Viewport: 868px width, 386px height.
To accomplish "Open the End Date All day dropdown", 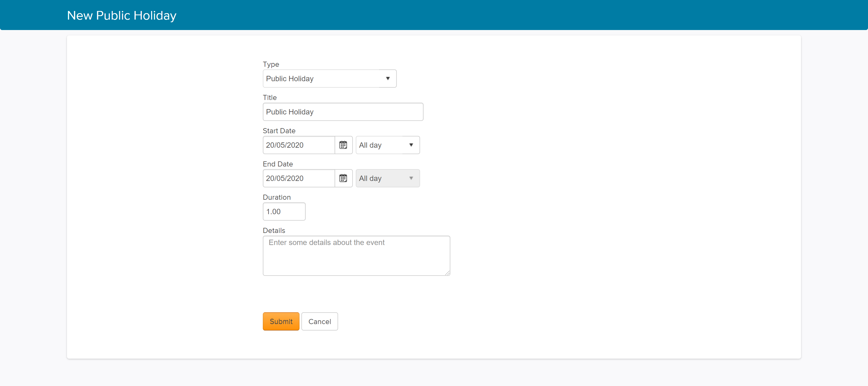I will coord(387,178).
